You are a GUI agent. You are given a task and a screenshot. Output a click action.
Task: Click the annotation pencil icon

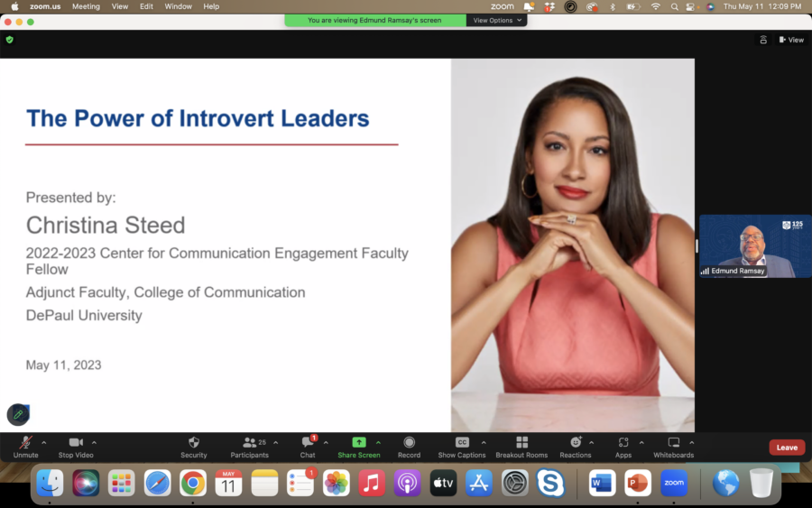(x=18, y=414)
